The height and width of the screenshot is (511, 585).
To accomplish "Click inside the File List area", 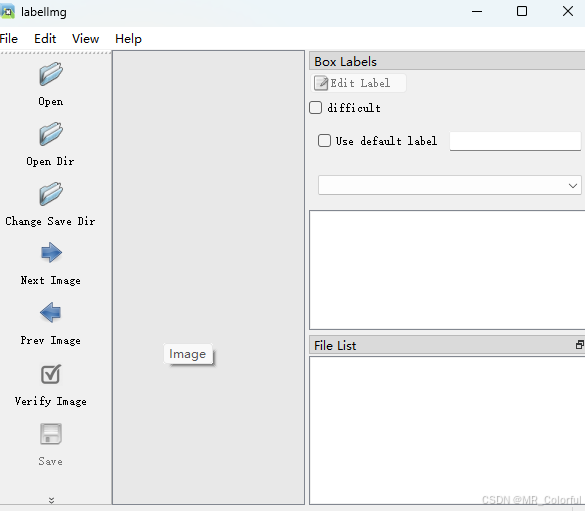I will [447, 430].
